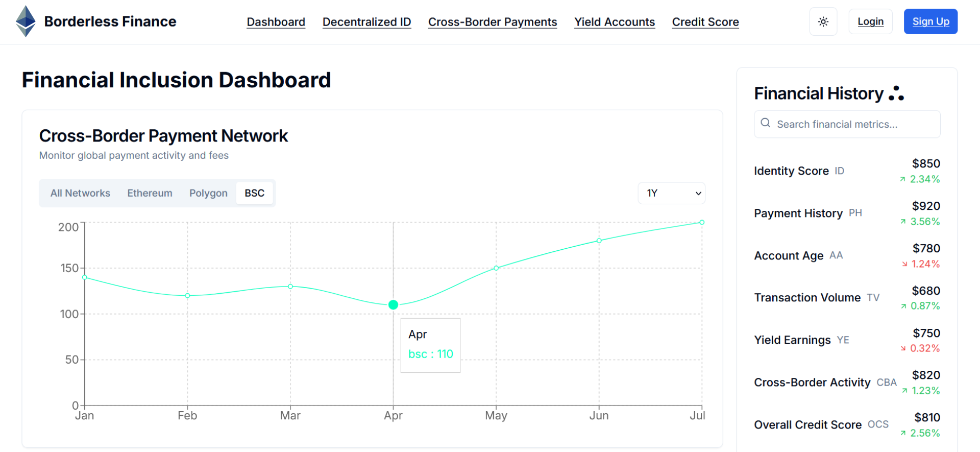980x452 pixels.
Task: Click the Sign Up button
Action: (x=930, y=21)
